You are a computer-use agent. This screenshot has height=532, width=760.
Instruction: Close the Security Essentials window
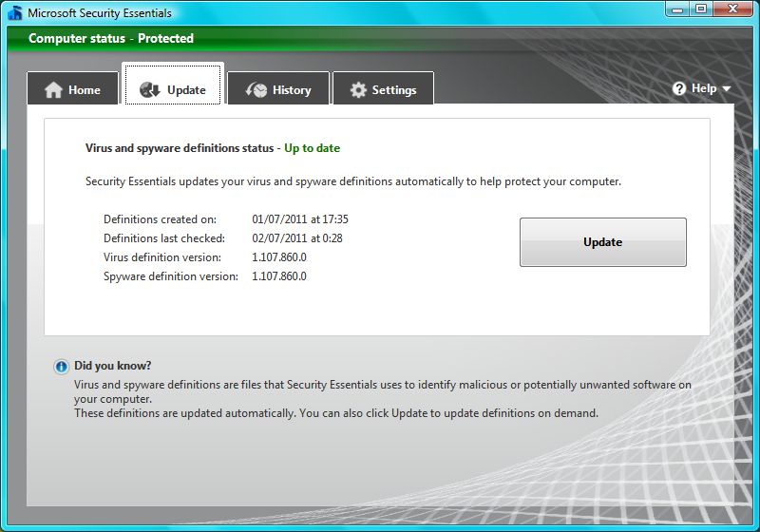click(732, 9)
